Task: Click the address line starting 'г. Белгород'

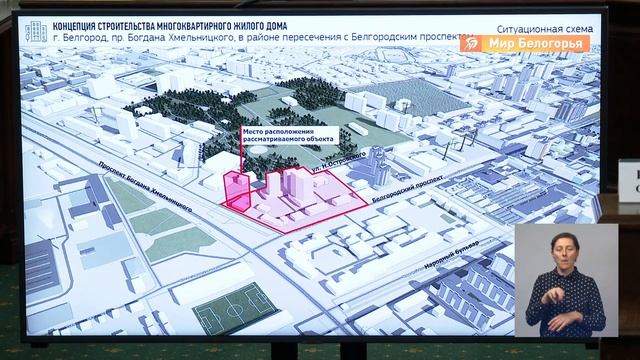Action: pos(263,37)
